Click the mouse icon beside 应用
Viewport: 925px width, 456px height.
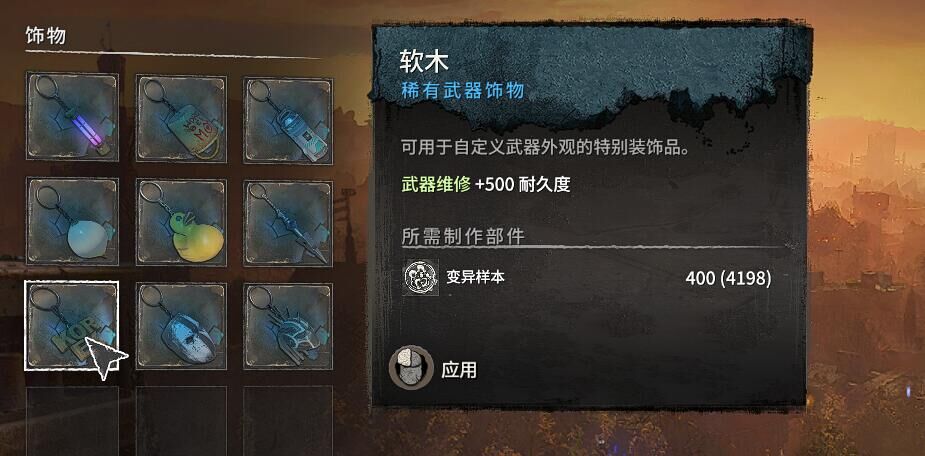[x=411, y=368]
